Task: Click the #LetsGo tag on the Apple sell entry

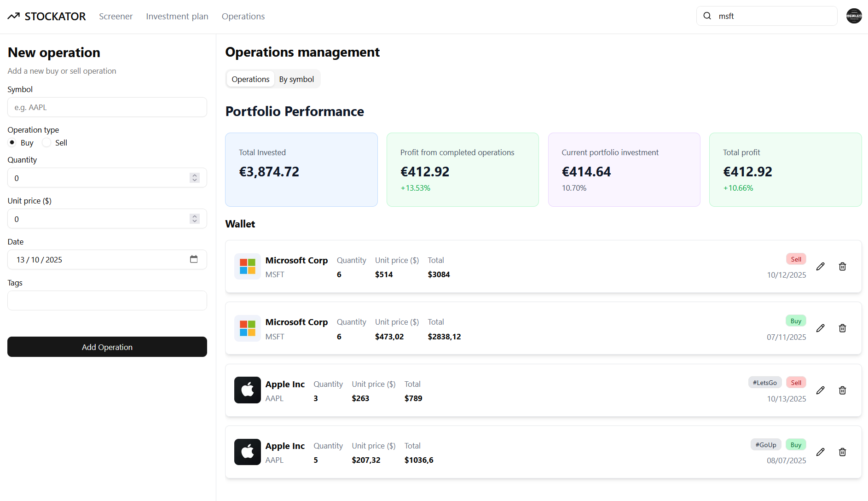Action: (765, 382)
